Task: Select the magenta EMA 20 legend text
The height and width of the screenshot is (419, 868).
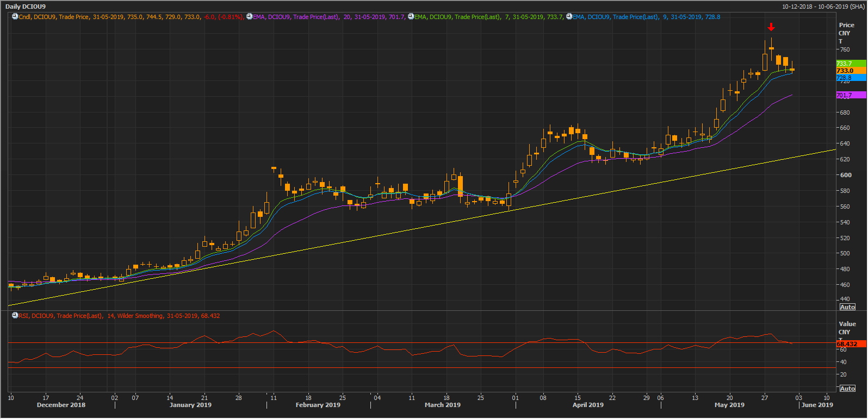Action: click(328, 17)
